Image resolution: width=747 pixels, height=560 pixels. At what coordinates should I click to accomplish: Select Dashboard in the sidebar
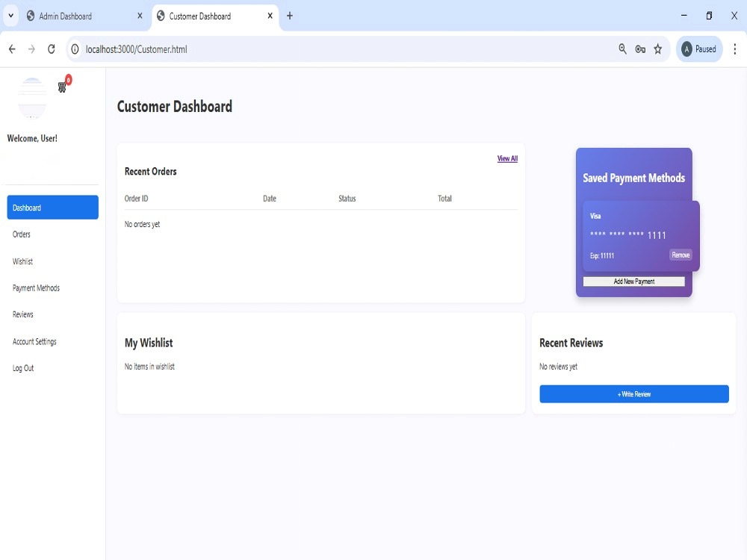pyautogui.click(x=53, y=208)
